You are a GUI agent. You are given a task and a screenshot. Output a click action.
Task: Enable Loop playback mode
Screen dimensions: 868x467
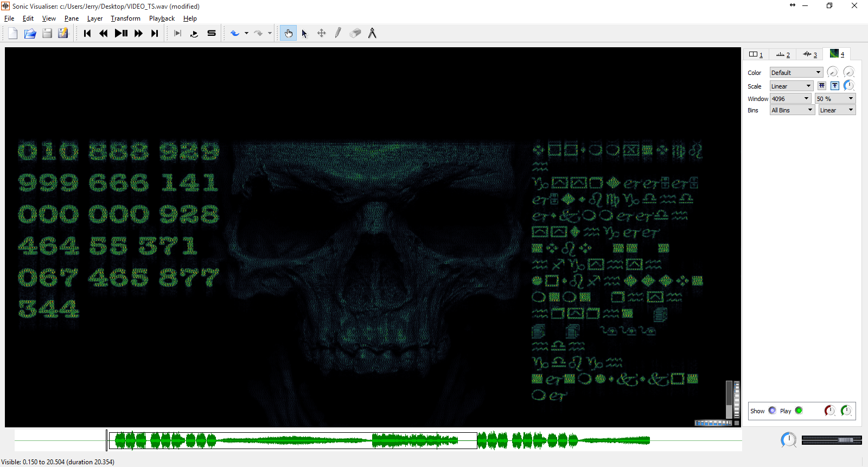coord(194,33)
